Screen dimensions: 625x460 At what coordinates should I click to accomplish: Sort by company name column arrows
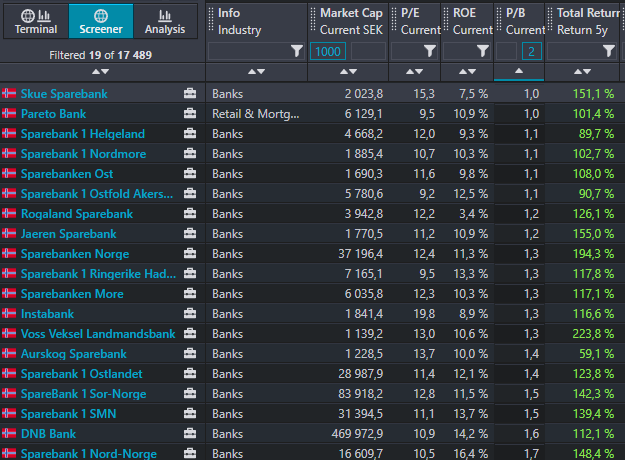pyautogui.click(x=100, y=72)
